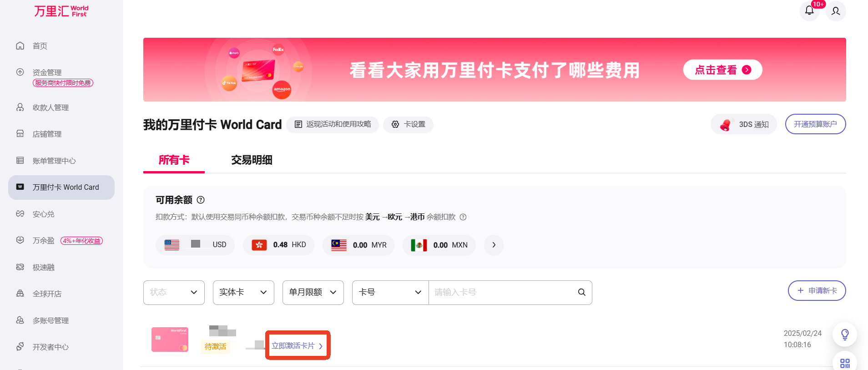Image resolution: width=868 pixels, height=370 pixels.
Task: Show more currencies with right arrow
Action: (494, 245)
